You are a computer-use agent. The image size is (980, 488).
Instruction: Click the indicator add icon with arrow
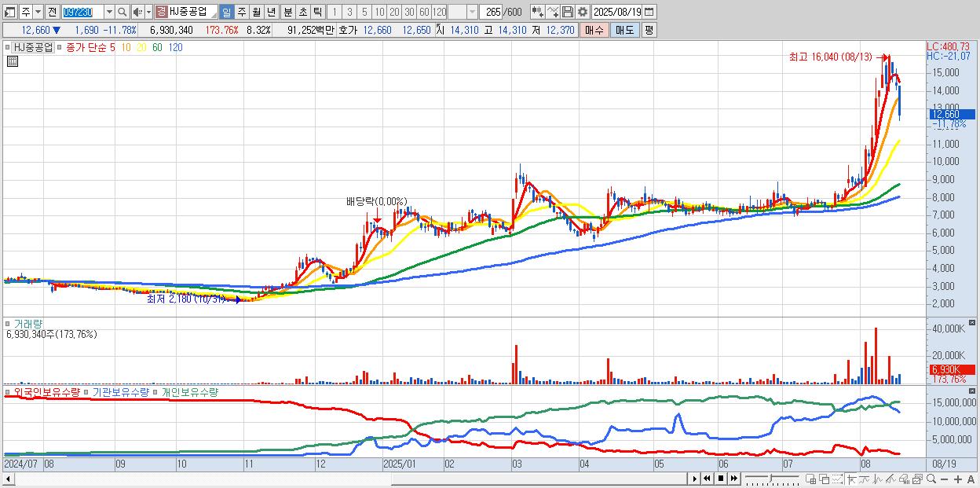(537, 12)
